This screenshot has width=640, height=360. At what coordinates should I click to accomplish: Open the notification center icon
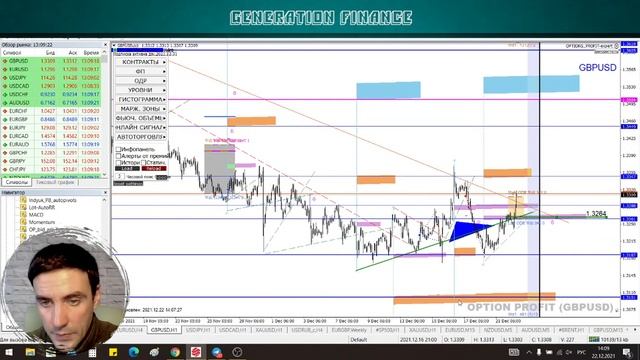point(627,352)
